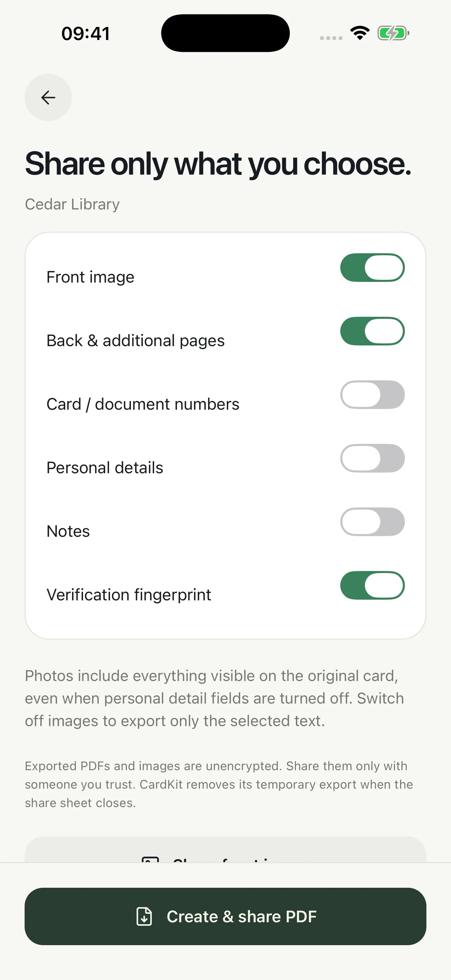Tap the image icon on partially hidden button
451x980 pixels.
click(150, 859)
